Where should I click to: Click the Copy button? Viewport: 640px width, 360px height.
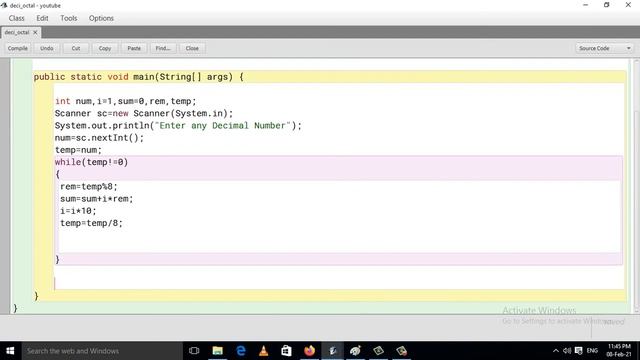click(105, 48)
